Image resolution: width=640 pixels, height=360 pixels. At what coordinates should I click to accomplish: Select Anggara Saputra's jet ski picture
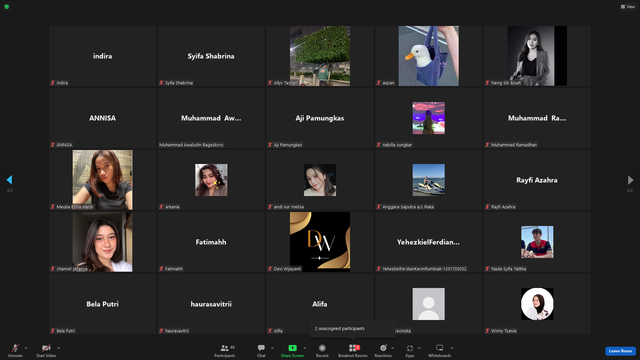click(429, 180)
